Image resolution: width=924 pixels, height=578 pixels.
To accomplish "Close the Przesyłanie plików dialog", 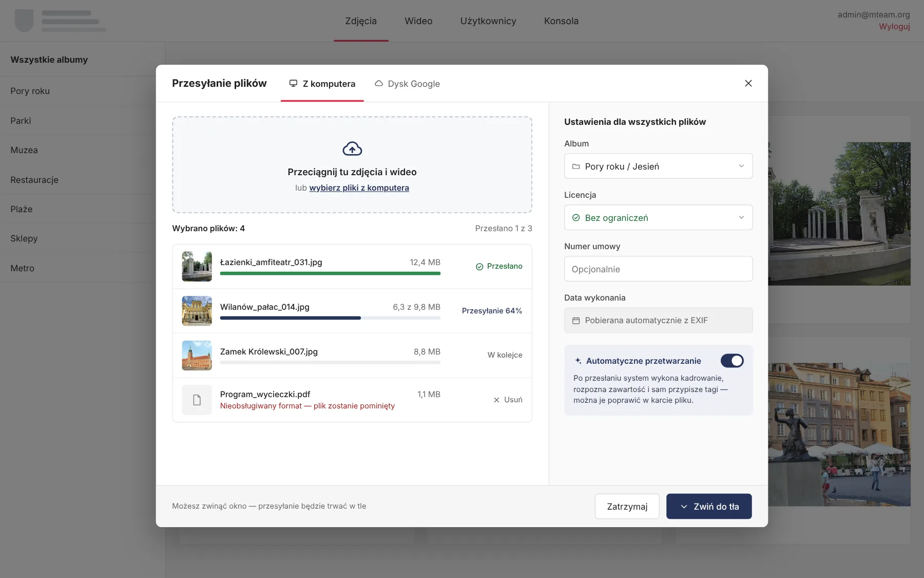I will click(x=748, y=83).
